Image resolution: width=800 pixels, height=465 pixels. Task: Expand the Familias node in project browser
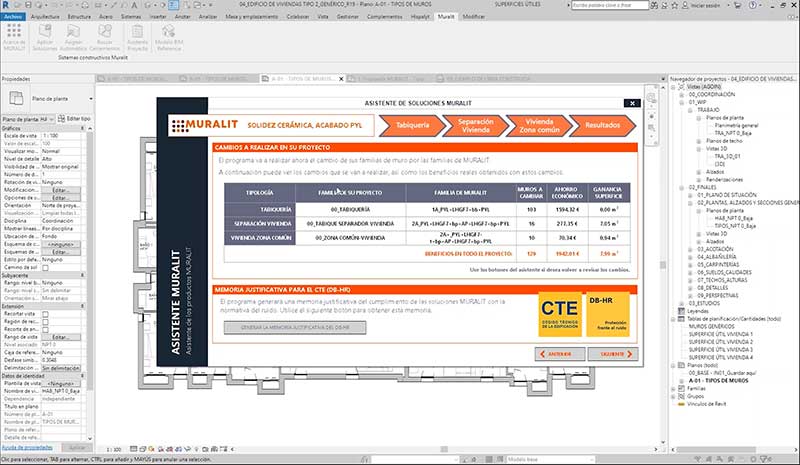pyautogui.click(x=673, y=388)
